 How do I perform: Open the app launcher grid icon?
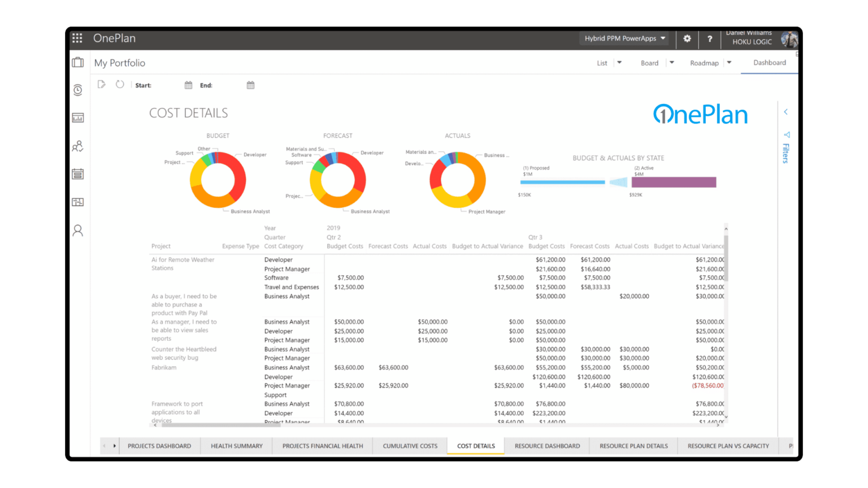(77, 38)
